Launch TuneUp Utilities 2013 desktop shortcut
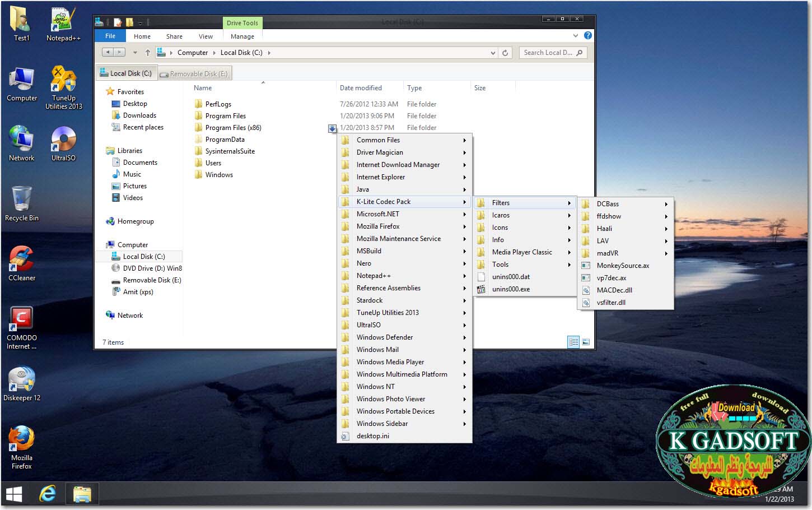 point(64,88)
